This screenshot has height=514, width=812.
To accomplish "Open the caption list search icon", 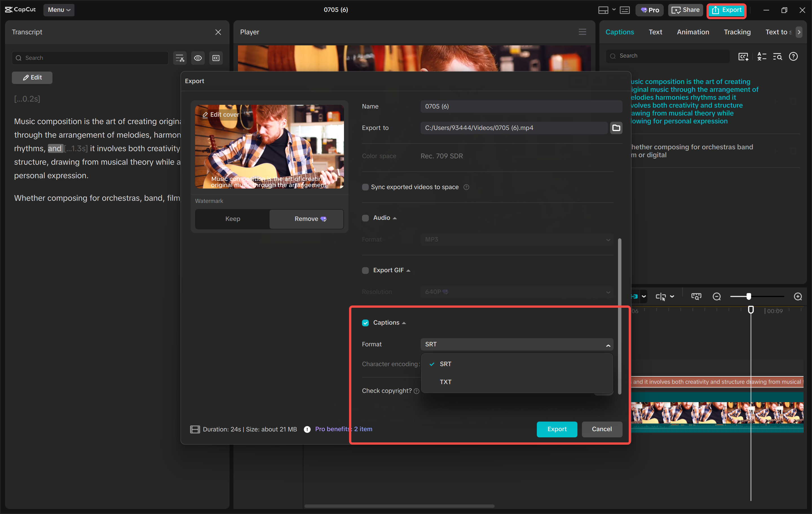I will tap(778, 56).
